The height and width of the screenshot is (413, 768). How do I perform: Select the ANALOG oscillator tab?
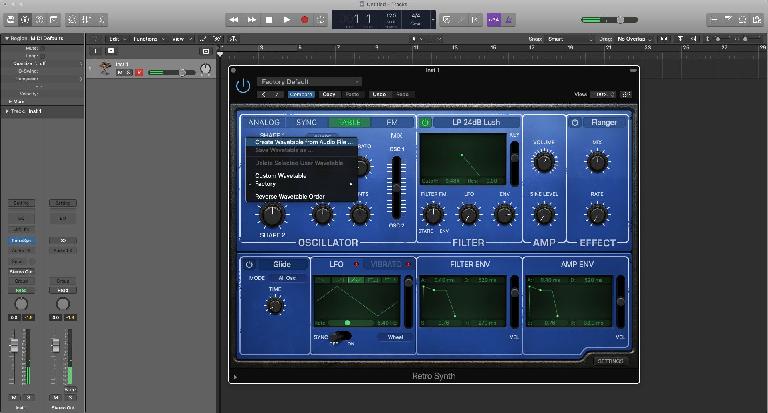264,122
